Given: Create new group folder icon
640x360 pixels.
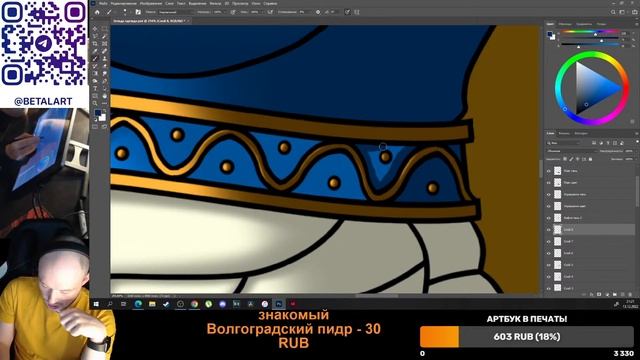Looking at the screenshot, I should 615,294.
